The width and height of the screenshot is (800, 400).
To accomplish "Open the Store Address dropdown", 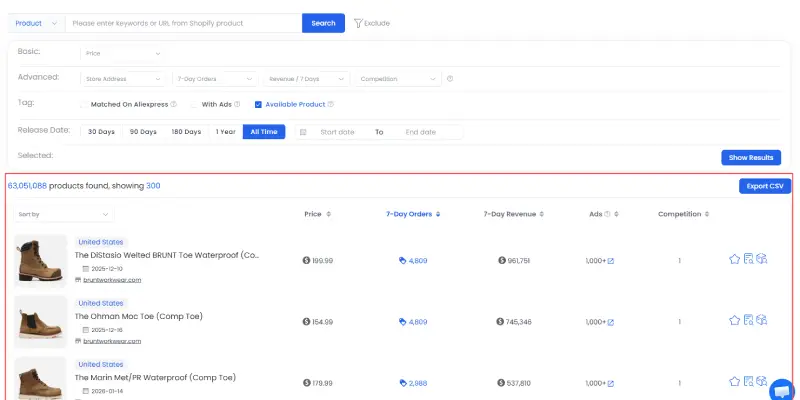I will 123,79.
